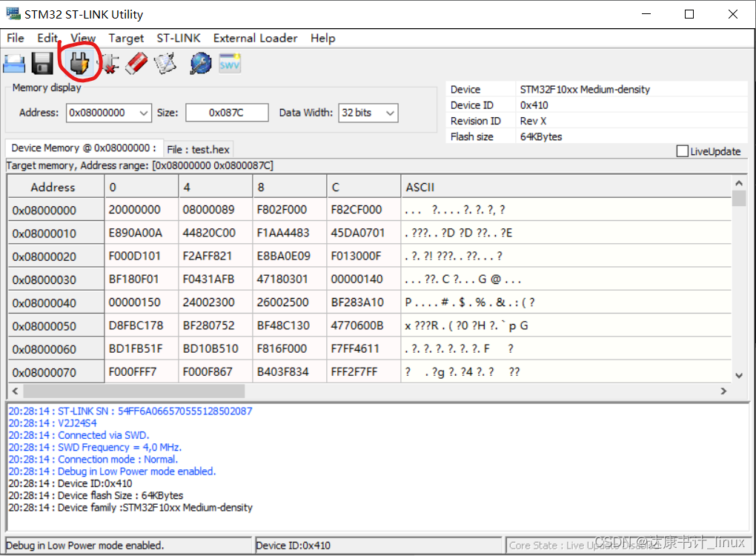756x556 pixels.
Task: Click the Address column header
Action: pos(56,187)
